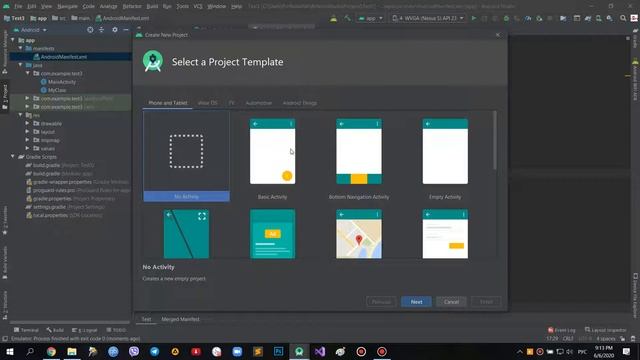Click the Next button in dialog

click(x=416, y=302)
